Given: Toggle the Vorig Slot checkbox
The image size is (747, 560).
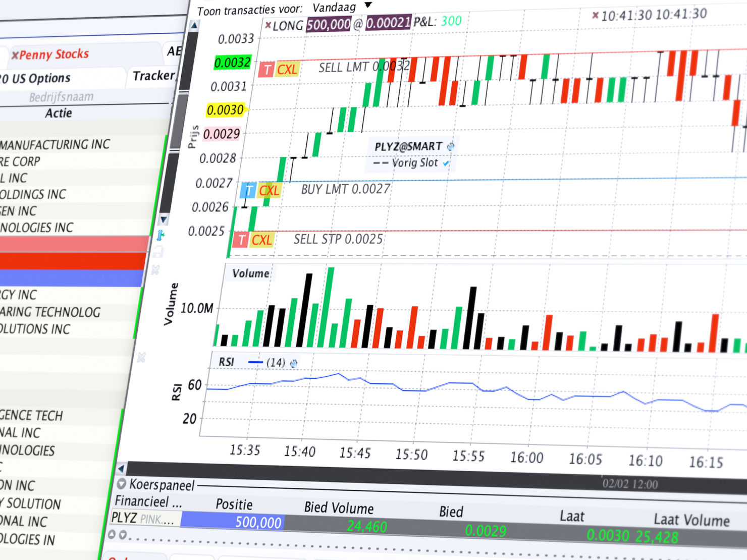Looking at the screenshot, I should pyautogui.click(x=445, y=164).
